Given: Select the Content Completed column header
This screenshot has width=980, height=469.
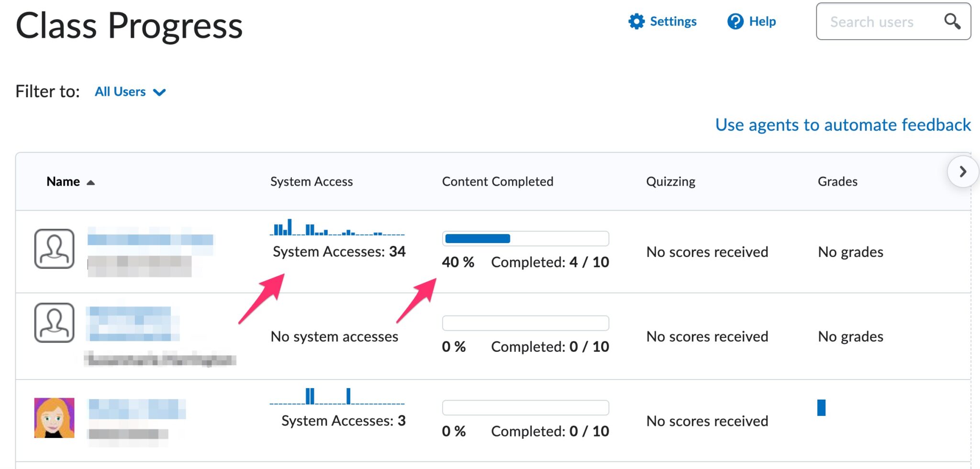Looking at the screenshot, I should point(498,181).
